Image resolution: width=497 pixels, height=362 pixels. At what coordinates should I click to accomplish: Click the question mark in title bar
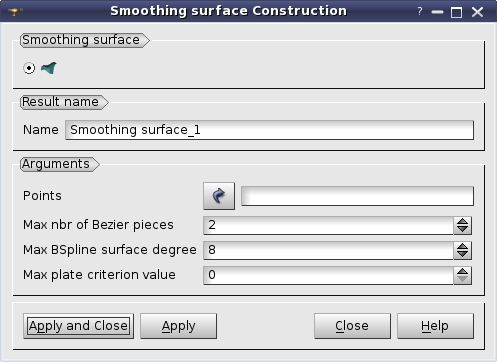(420, 11)
